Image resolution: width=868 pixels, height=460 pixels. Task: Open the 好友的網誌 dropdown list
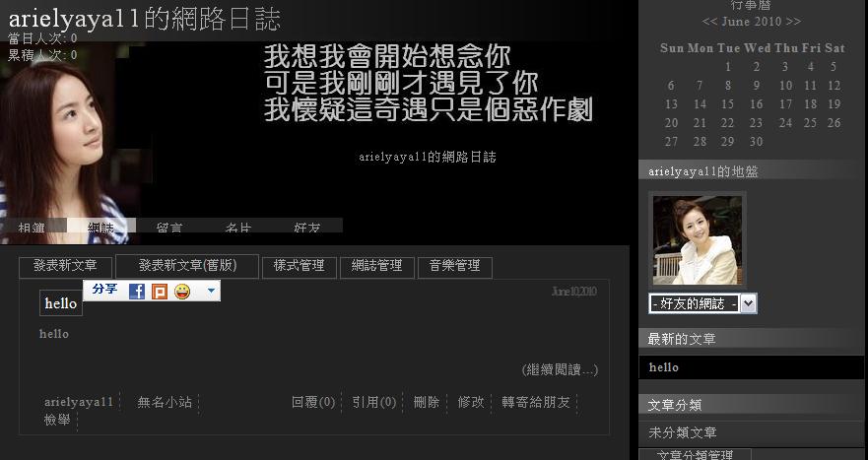(x=748, y=304)
